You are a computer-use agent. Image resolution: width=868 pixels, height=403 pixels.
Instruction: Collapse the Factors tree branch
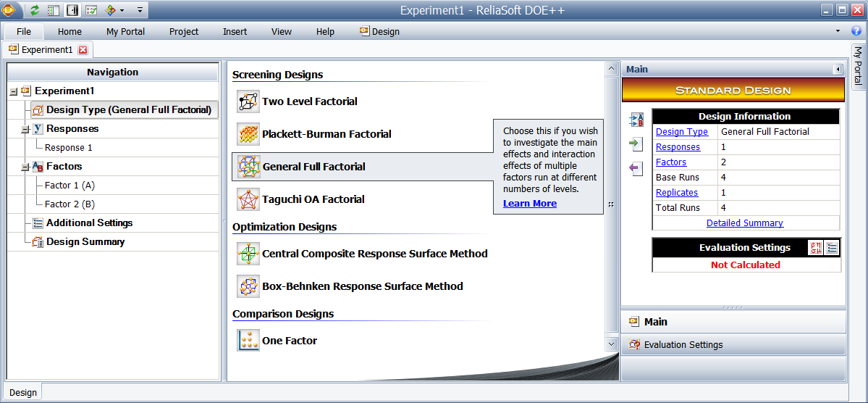(25, 167)
